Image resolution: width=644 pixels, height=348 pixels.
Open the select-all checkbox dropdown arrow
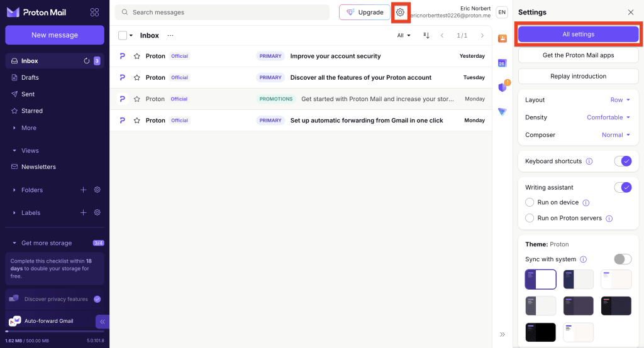tap(131, 35)
